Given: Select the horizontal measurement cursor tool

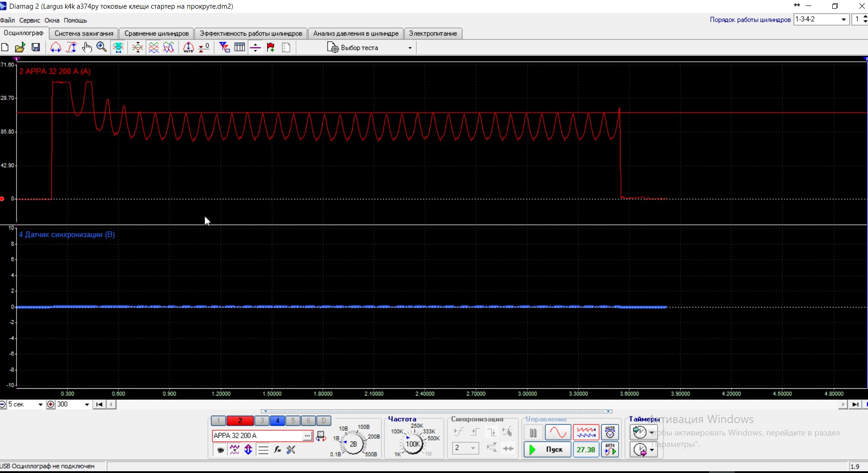Looking at the screenshot, I should [x=55, y=48].
